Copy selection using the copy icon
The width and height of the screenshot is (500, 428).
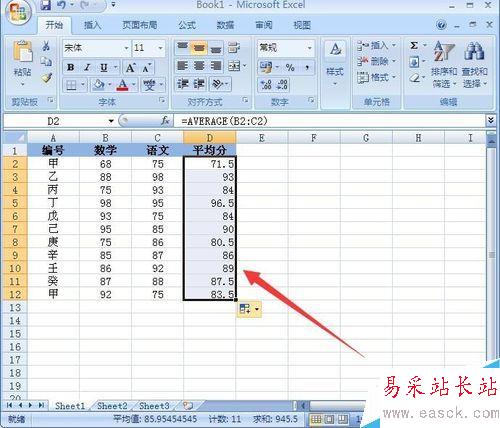pyautogui.click(x=46, y=61)
